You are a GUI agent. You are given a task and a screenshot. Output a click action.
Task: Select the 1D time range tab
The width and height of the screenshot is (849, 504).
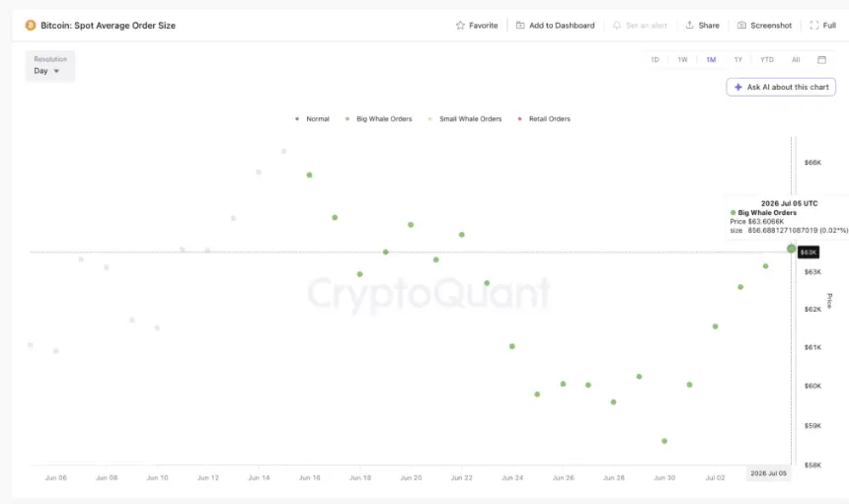[655, 60]
